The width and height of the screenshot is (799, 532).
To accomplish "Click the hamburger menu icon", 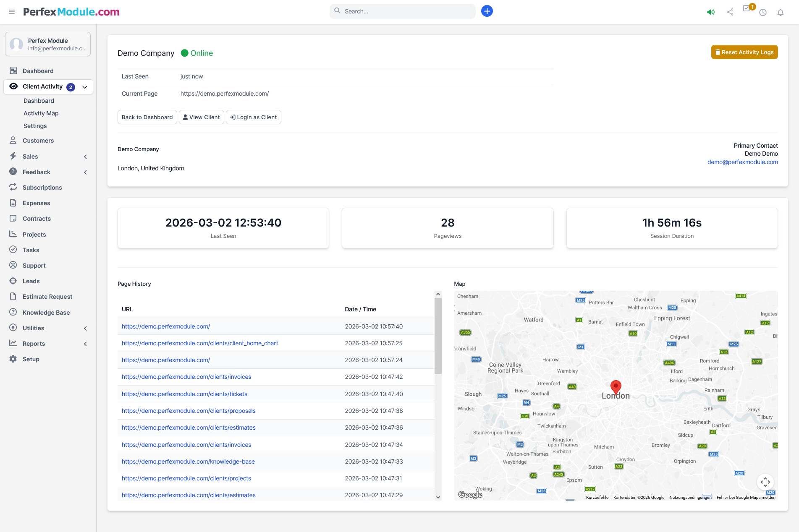I will 12,12.
